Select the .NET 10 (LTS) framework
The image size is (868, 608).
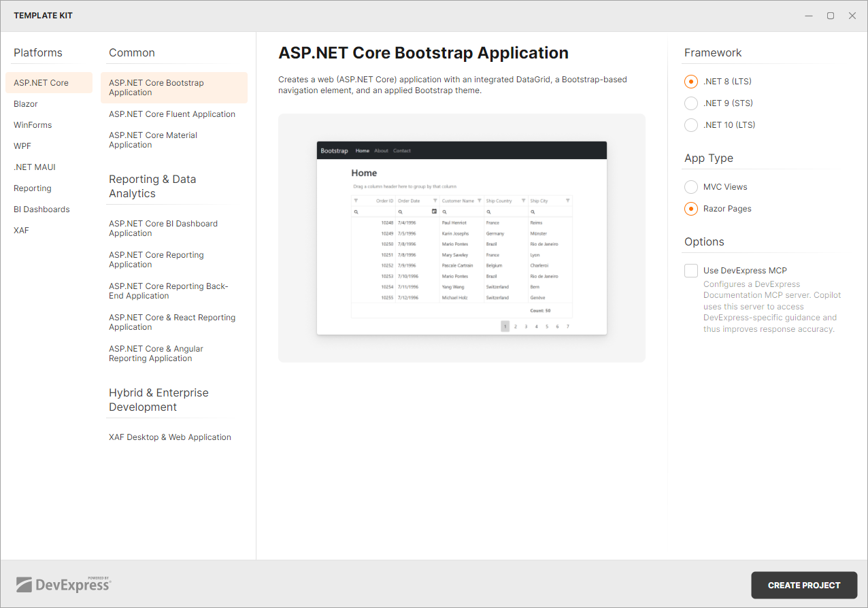(691, 124)
